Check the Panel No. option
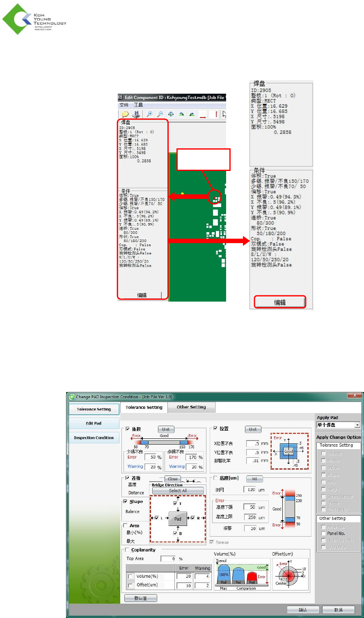The width and height of the screenshot is (364, 618). pyautogui.click(x=323, y=533)
